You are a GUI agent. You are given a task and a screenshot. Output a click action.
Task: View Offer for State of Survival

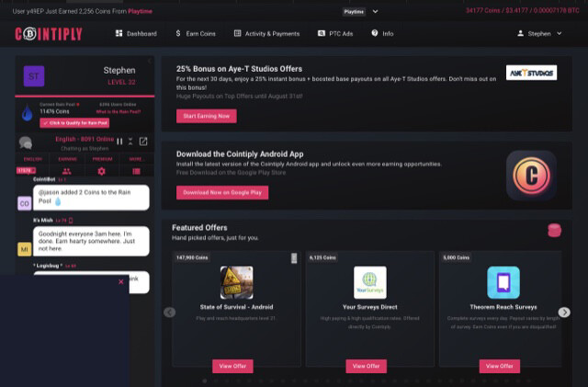(232, 366)
